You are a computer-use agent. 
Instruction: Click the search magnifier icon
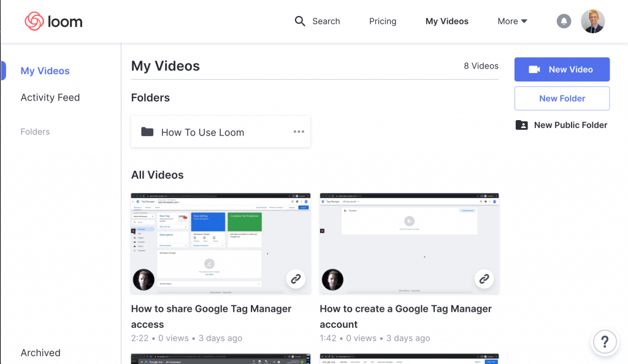300,21
